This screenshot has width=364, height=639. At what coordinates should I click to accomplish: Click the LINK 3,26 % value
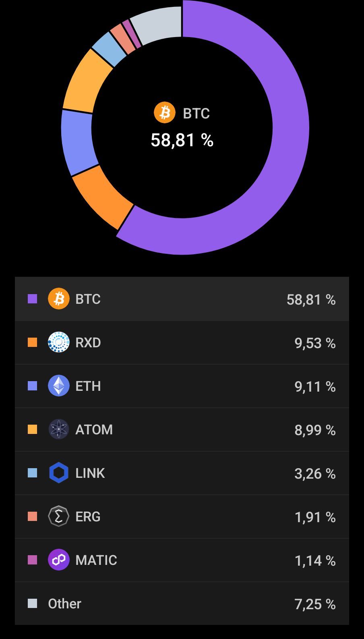[x=315, y=473]
